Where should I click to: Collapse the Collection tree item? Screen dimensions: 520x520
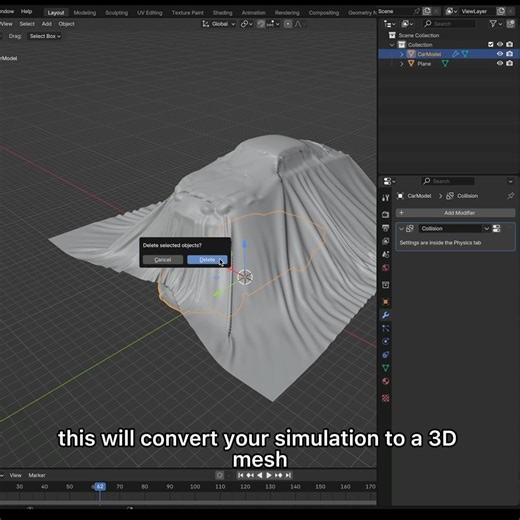392,45
